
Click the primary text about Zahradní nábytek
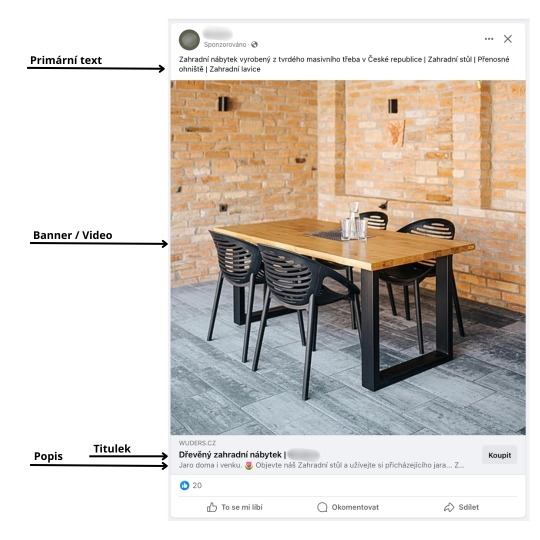[344, 64]
